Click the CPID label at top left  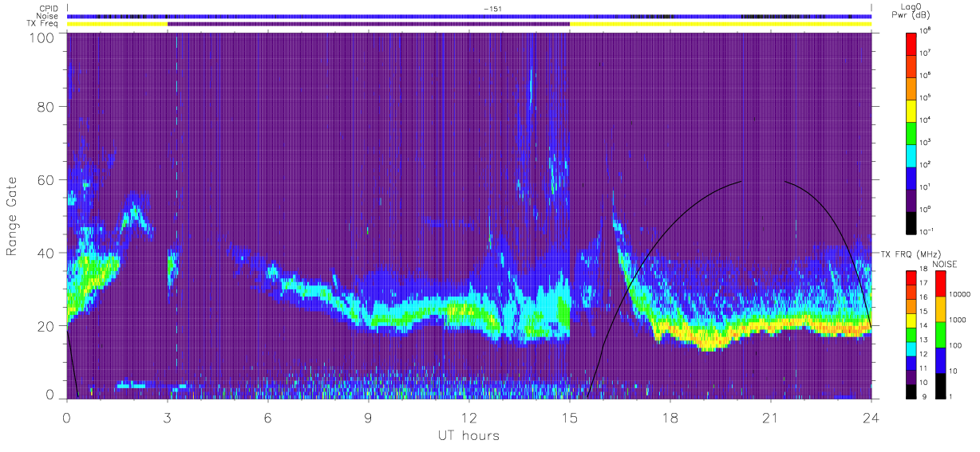tap(48, 9)
